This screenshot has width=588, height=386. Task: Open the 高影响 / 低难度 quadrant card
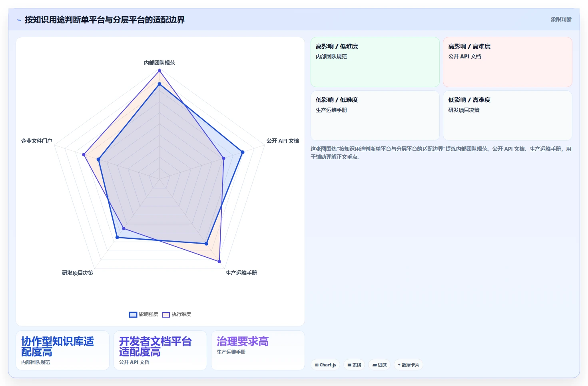[x=375, y=62]
